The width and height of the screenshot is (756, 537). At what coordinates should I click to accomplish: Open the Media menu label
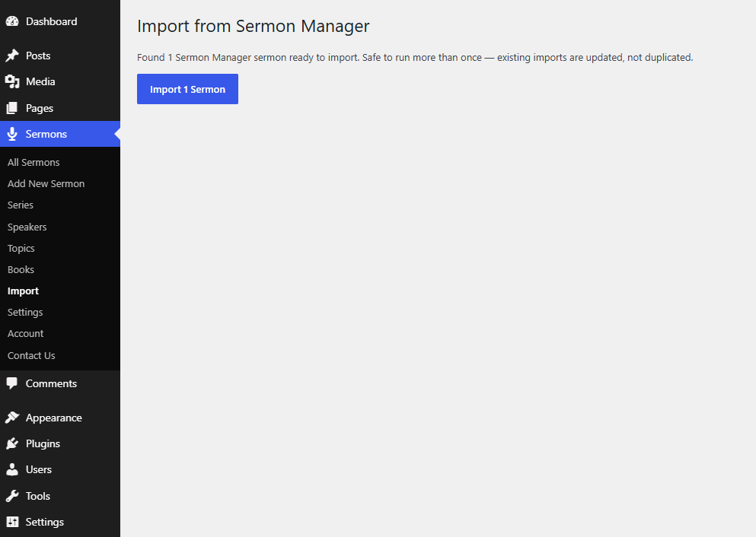point(40,81)
